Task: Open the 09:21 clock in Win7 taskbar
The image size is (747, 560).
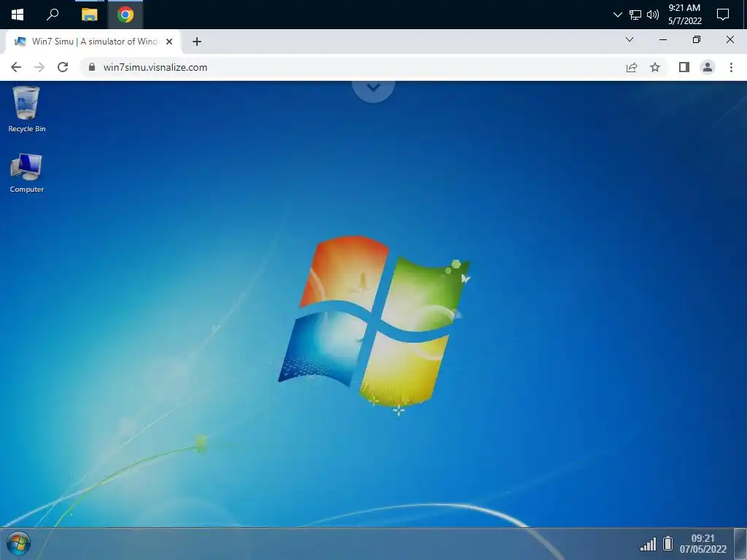Action: tap(703, 543)
